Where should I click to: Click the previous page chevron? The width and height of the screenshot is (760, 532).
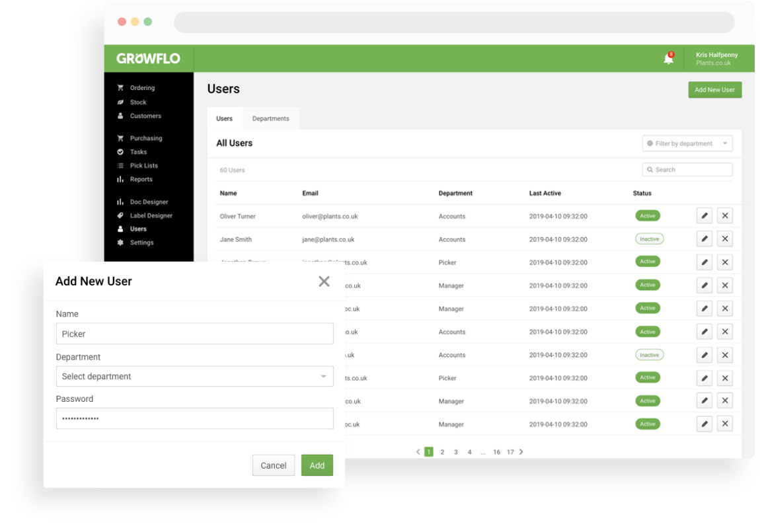click(x=418, y=452)
